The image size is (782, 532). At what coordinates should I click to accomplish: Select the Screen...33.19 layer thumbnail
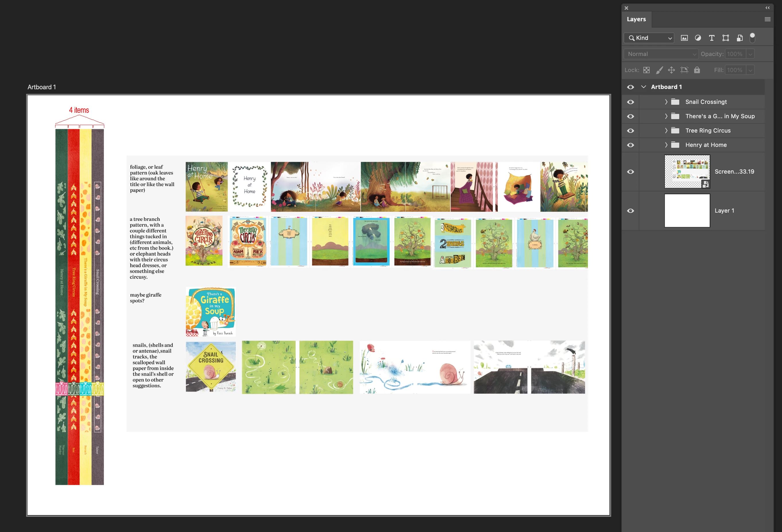pyautogui.click(x=687, y=172)
